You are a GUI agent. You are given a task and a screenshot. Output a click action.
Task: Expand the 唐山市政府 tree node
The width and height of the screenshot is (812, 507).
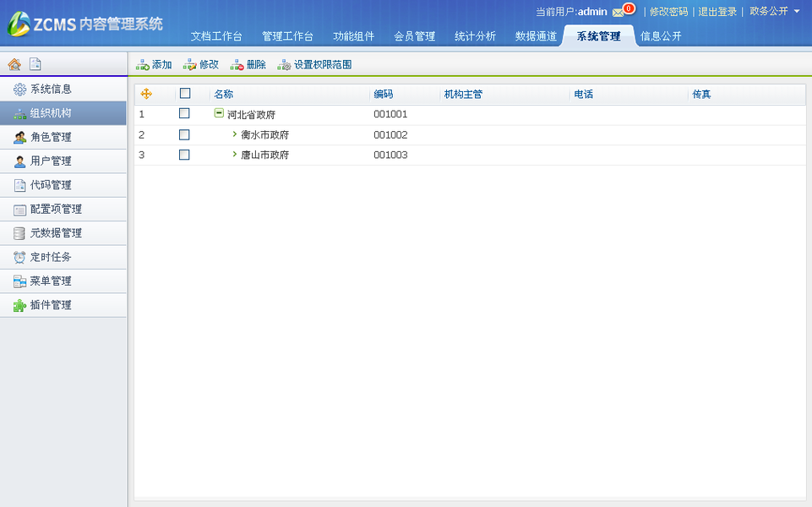pyautogui.click(x=233, y=155)
